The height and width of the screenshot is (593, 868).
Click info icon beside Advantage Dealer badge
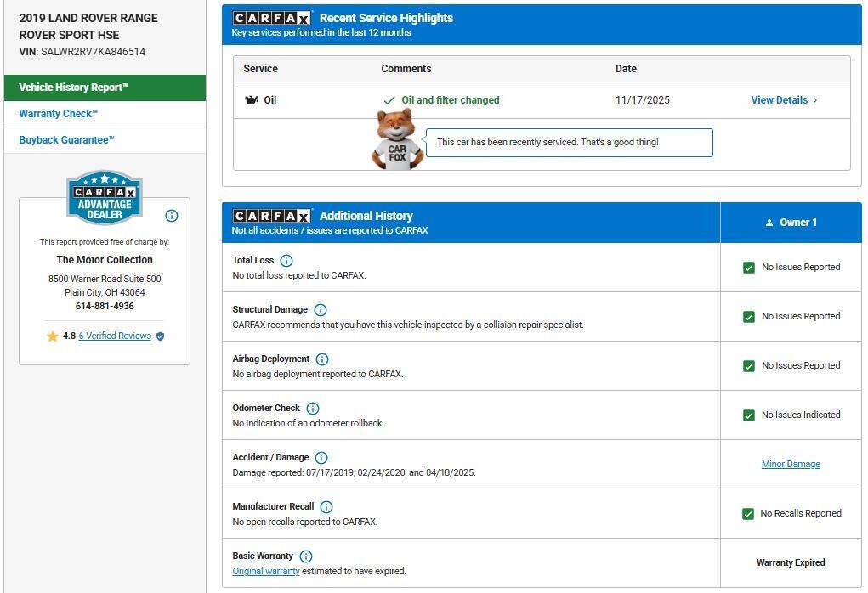[x=172, y=216]
